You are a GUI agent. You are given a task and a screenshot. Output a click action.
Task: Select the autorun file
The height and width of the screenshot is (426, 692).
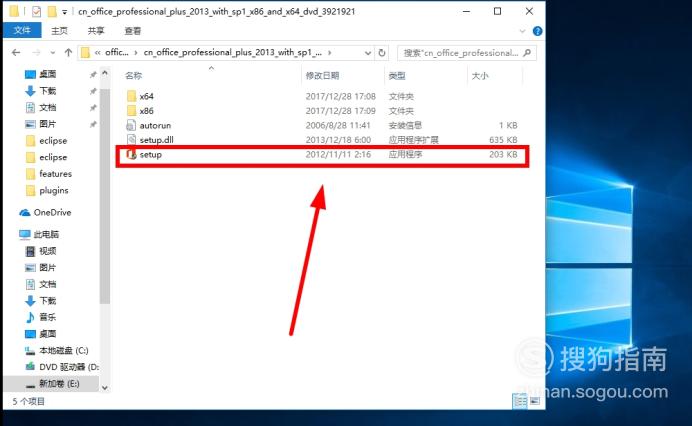click(x=155, y=125)
